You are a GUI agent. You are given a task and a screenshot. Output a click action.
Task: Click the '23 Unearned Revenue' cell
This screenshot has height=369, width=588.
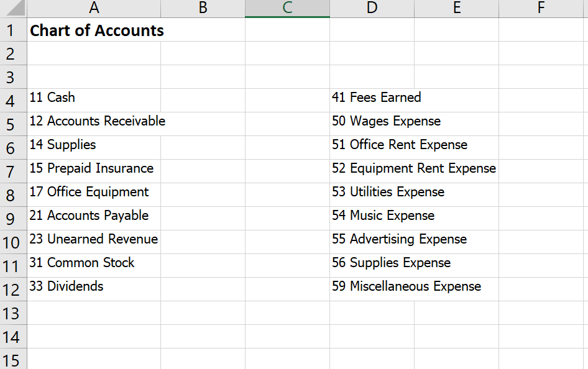94,242
